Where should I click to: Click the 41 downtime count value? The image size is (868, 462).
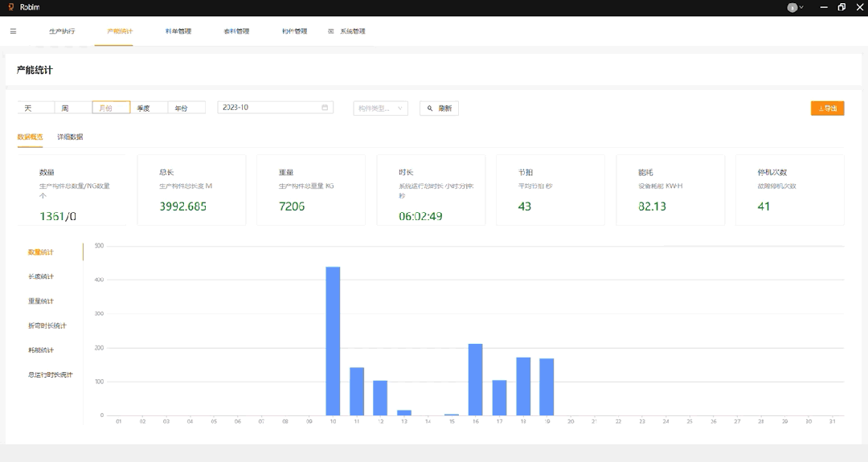(x=764, y=206)
